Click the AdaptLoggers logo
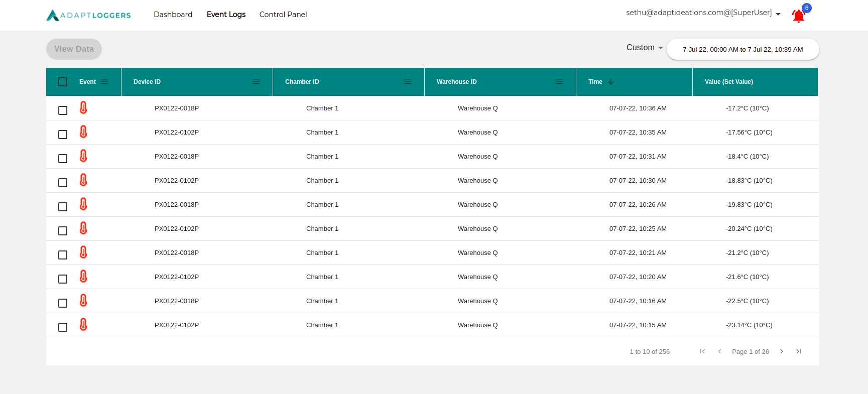Image resolution: width=868 pixels, height=394 pixels. (88, 15)
